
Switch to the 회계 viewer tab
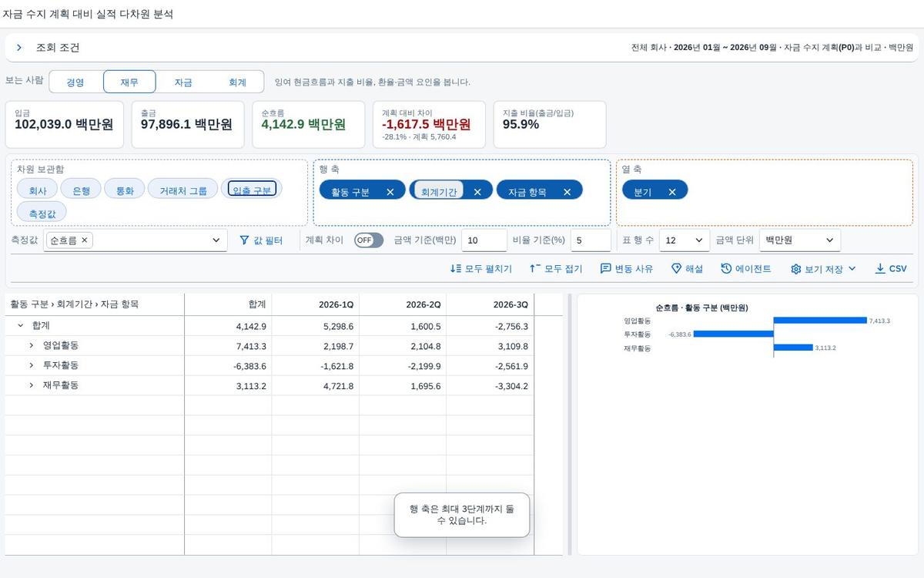tap(237, 82)
